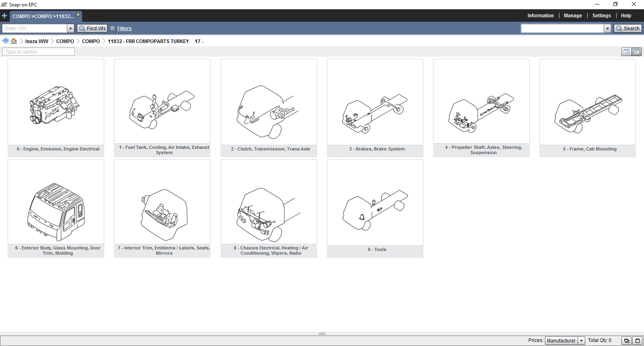Open Chassis Electrical, Heating thumbnail
The image size is (644, 346).
click(269, 202)
